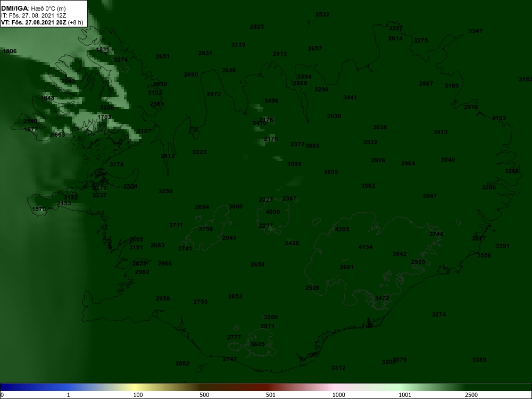Image resolution: width=532 pixels, height=399 pixels.
Task: Click the height value 3441
Action: pos(350,97)
